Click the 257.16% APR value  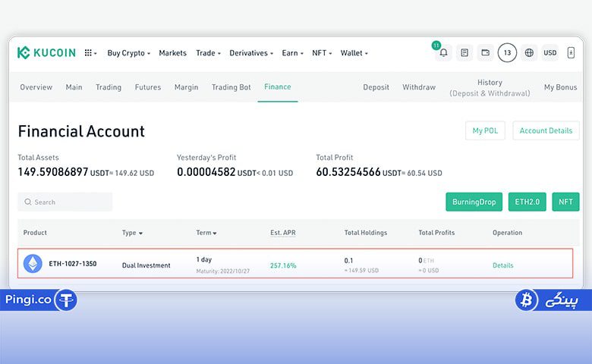pyautogui.click(x=283, y=265)
